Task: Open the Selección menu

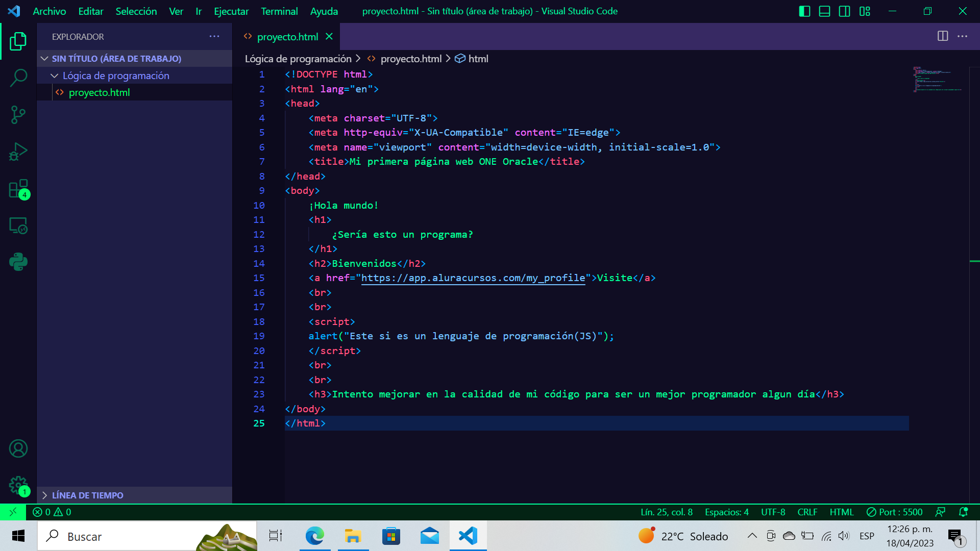Action: pos(136,11)
